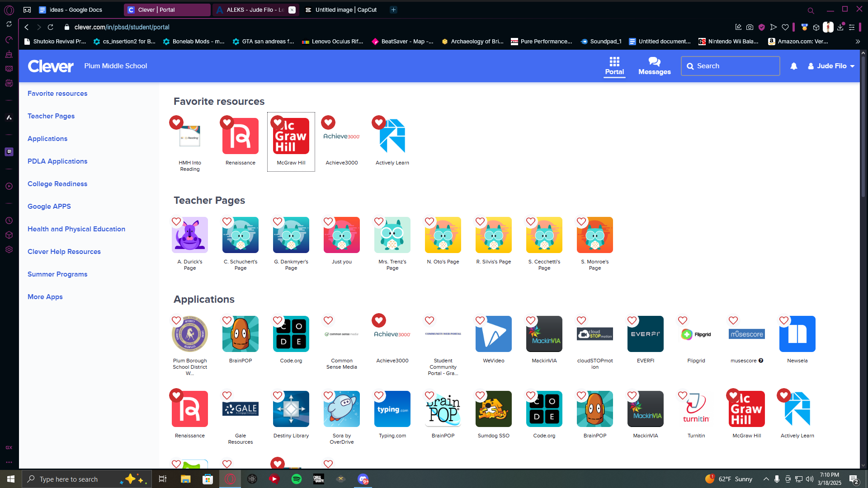868x488 pixels.
Task: Launch Gale Resources app
Action: click(241, 409)
